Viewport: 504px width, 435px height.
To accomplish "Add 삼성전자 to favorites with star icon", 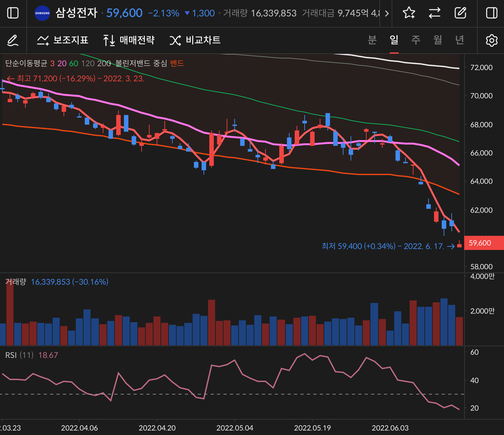I will (x=409, y=13).
